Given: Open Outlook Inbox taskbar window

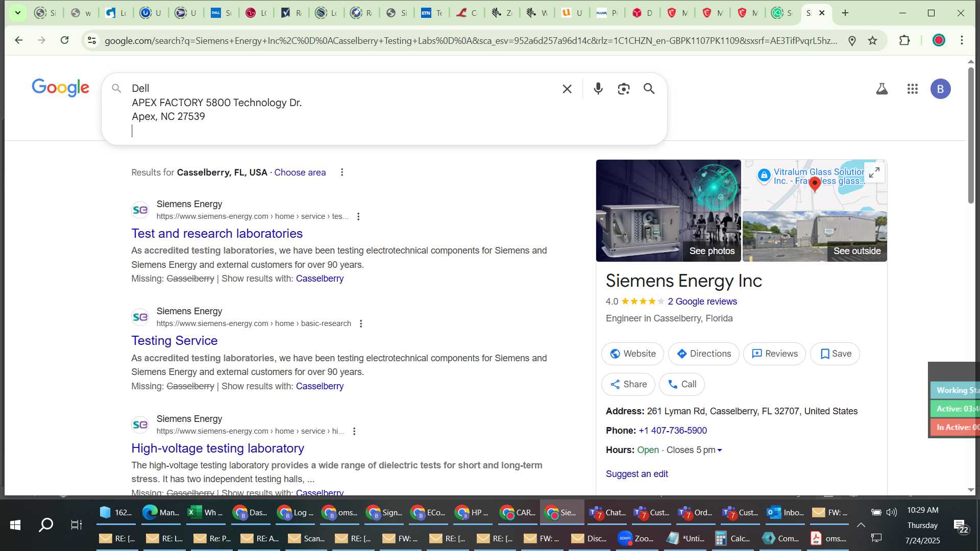Looking at the screenshot, I should (786, 513).
